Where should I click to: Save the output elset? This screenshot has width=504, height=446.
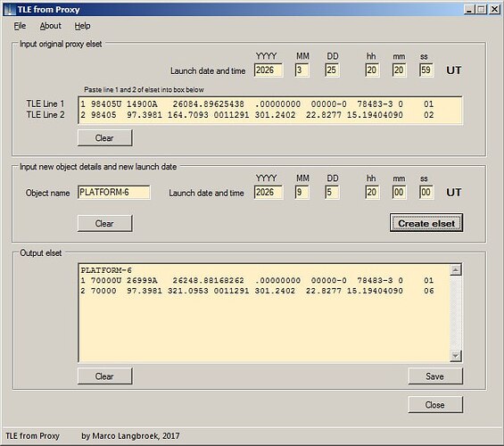pos(435,376)
